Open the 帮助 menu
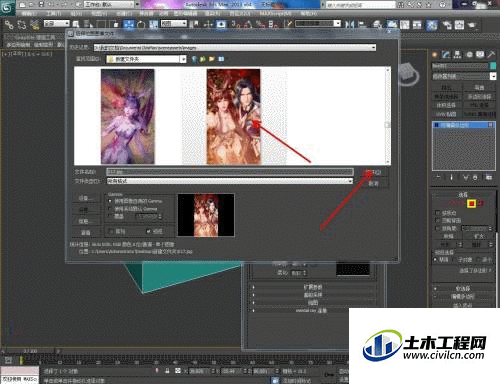This screenshot has width=500, height=384. 309,13
